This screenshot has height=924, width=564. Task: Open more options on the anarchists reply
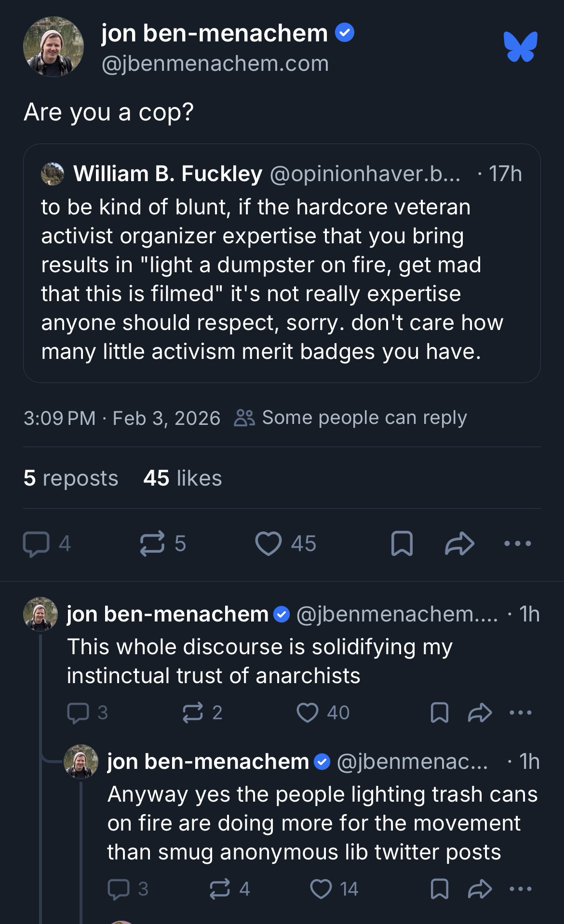tap(521, 713)
